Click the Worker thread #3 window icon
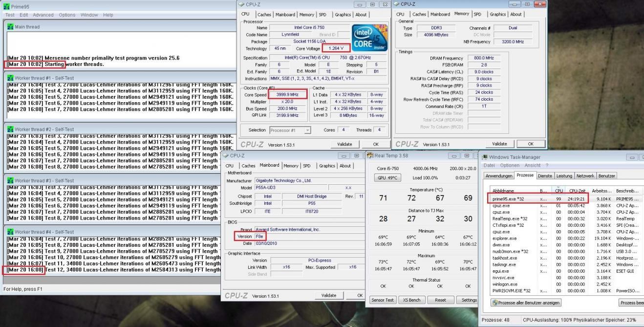 [10, 181]
